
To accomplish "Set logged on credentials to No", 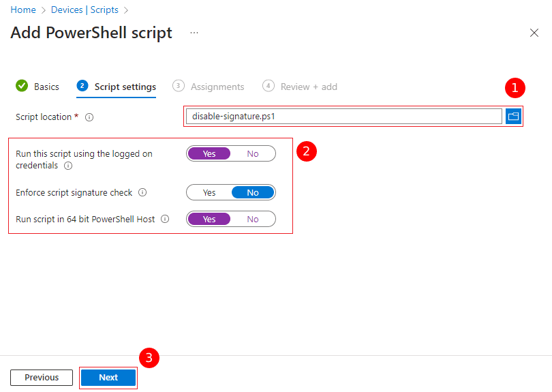I will [253, 154].
